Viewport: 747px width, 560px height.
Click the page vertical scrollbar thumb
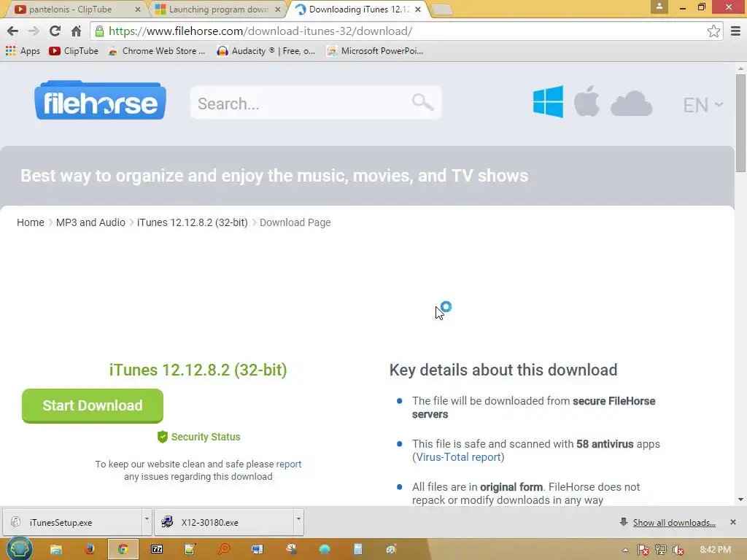pyautogui.click(x=740, y=122)
